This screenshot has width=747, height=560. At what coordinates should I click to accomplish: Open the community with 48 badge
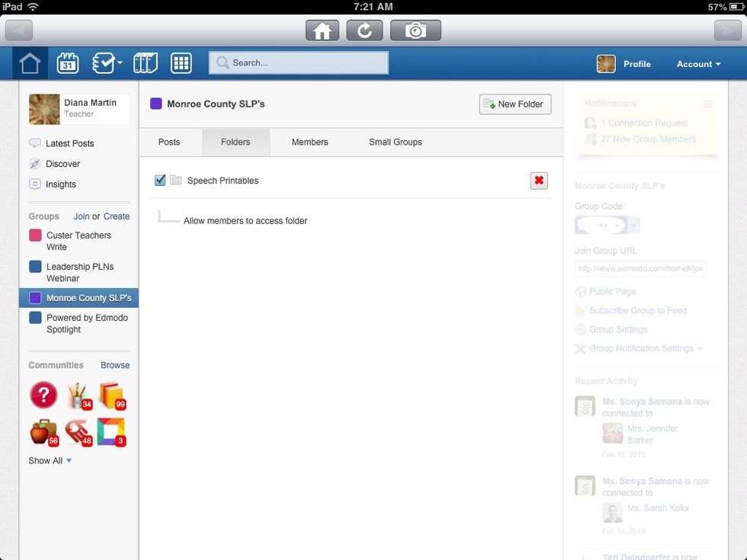point(79,433)
